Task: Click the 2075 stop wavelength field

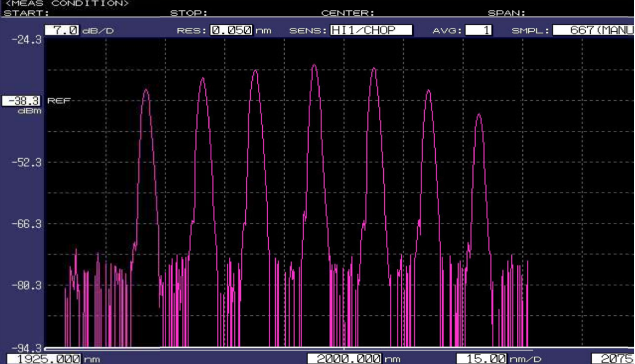Action: click(x=613, y=359)
